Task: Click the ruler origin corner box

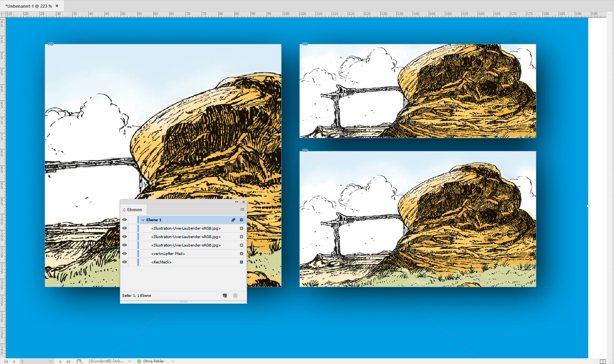Action: pyautogui.click(x=3, y=14)
